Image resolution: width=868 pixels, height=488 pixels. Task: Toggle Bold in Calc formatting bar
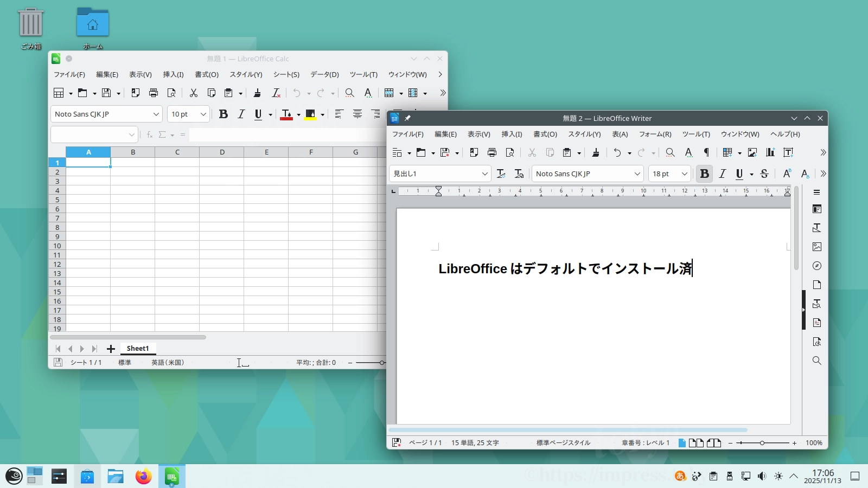click(x=223, y=114)
